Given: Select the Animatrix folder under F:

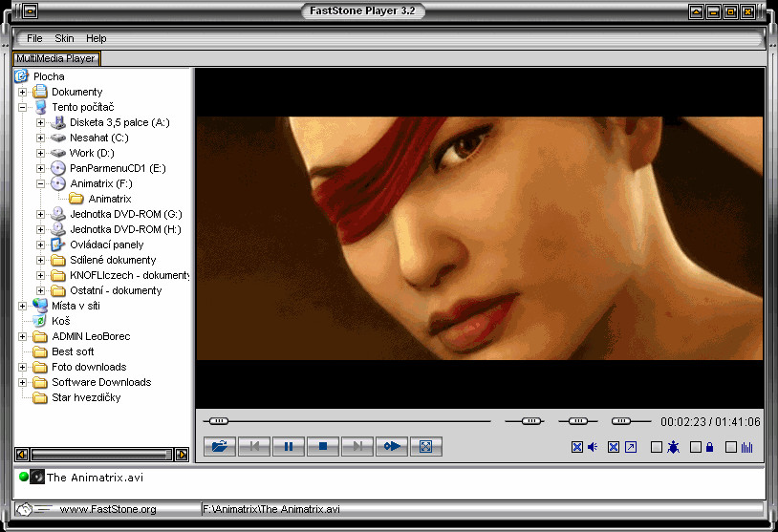Looking at the screenshot, I should point(110,199).
